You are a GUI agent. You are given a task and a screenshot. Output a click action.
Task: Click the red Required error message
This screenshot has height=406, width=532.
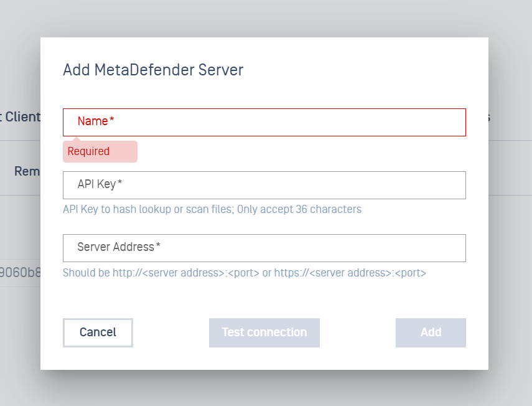(x=89, y=151)
